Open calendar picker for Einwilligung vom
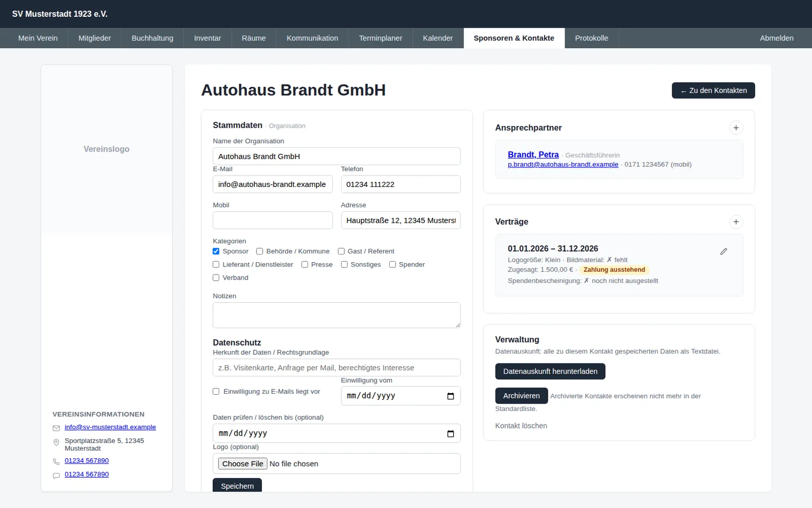 pyautogui.click(x=450, y=396)
